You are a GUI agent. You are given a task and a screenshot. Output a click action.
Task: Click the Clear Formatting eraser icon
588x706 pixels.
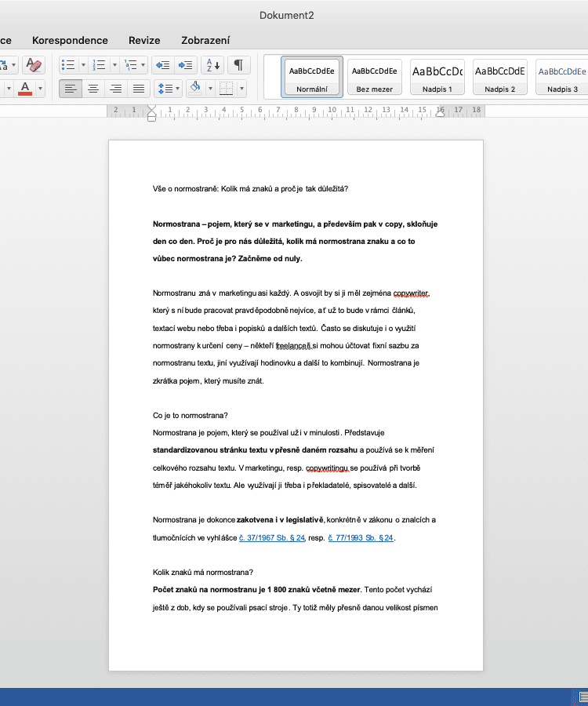[33, 64]
